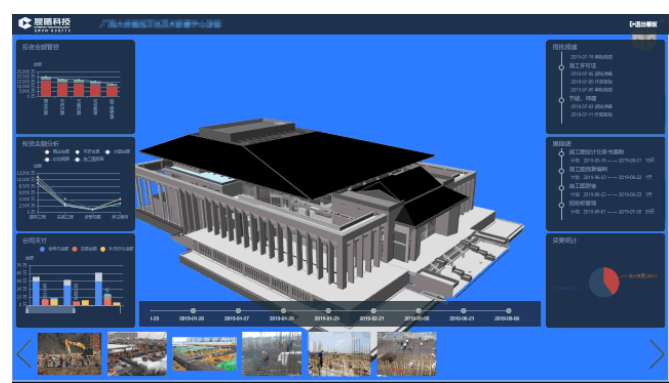The width and height of the screenshot is (669, 383).
Task: Click the company logo in header
Action: point(44,24)
